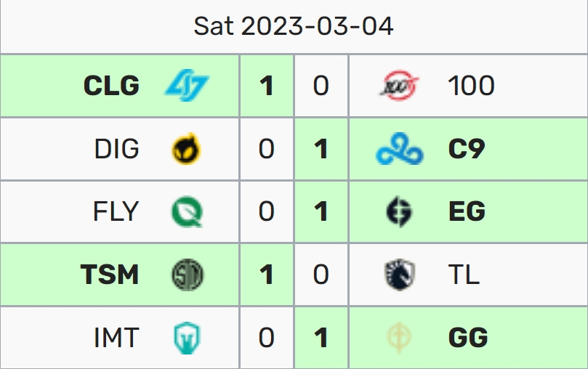Image resolution: width=588 pixels, height=369 pixels.
Task: Click the Cloud9 blue cloud logo
Action: click(x=399, y=150)
